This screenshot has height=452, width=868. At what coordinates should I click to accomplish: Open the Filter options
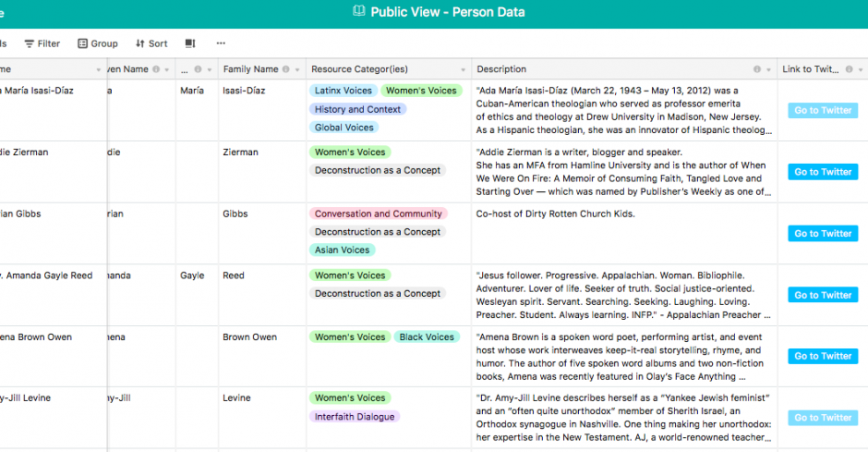tap(42, 43)
